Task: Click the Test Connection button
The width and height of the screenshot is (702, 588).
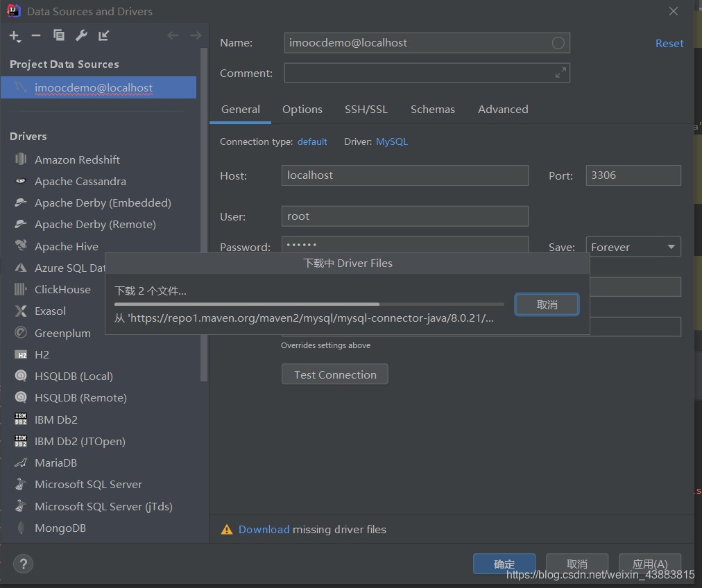Action: pos(335,374)
